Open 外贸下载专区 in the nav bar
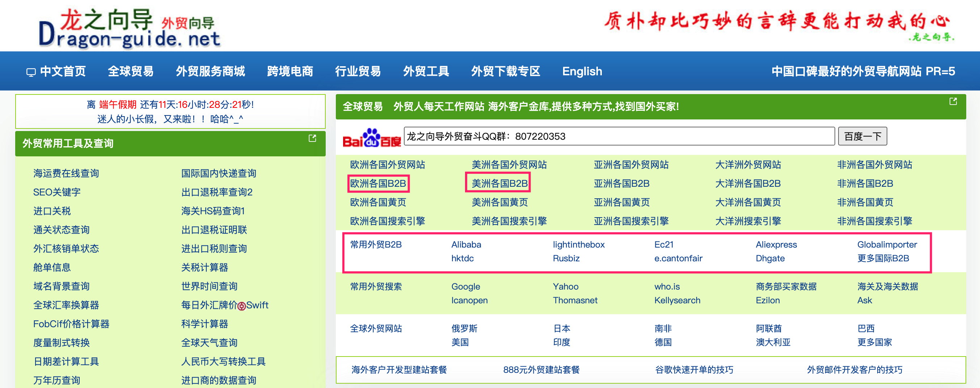 coord(505,71)
